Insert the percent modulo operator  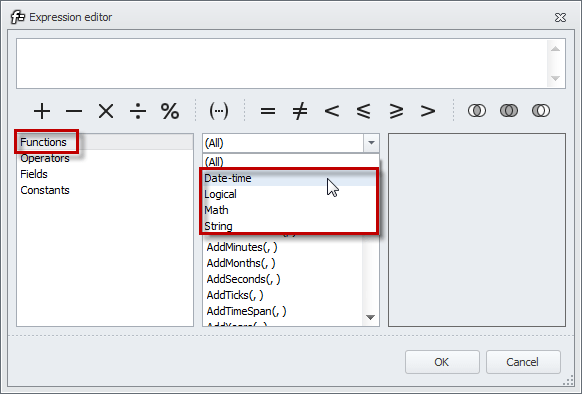[x=170, y=111]
